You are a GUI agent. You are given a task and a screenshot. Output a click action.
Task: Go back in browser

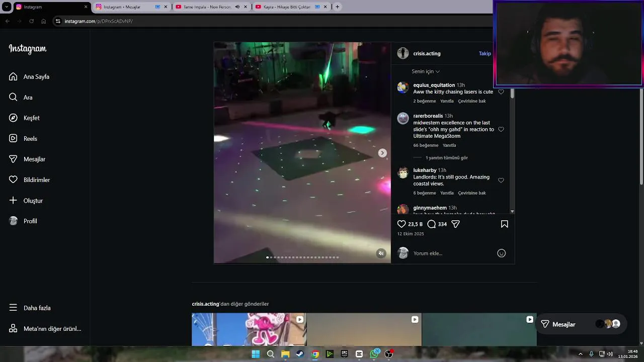[x=7, y=21]
